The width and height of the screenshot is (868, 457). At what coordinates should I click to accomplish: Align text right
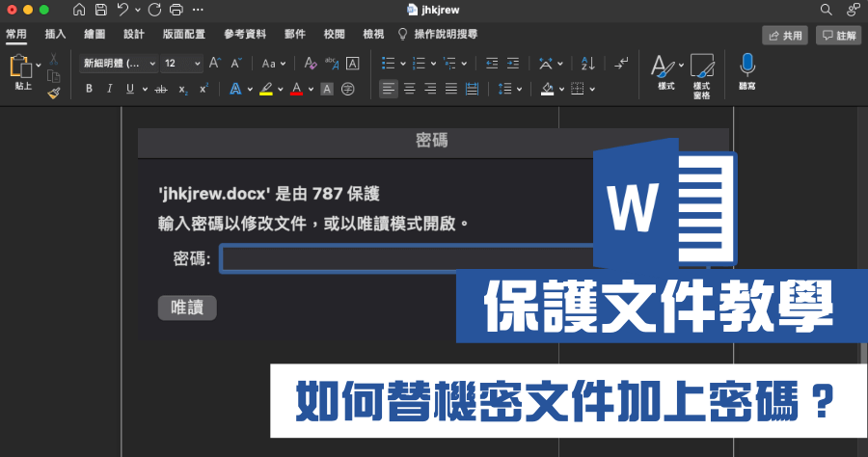coord(431,89)
